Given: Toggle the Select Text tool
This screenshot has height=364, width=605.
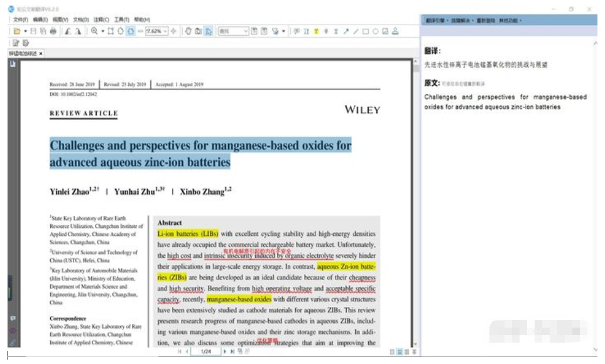Looking at the screenshot, I should coord(208,31).
